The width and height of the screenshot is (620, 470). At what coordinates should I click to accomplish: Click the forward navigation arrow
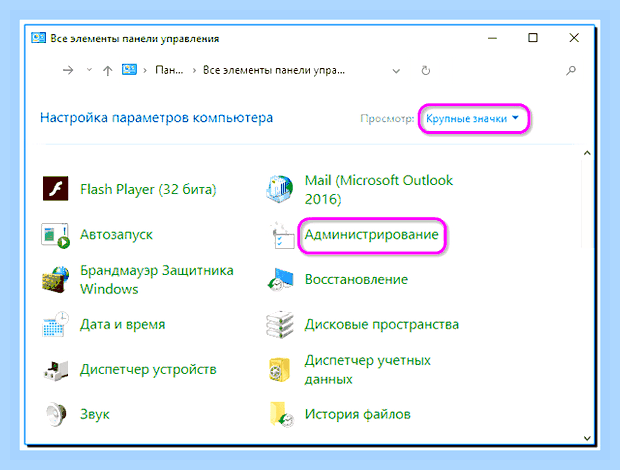coord(68,70)
